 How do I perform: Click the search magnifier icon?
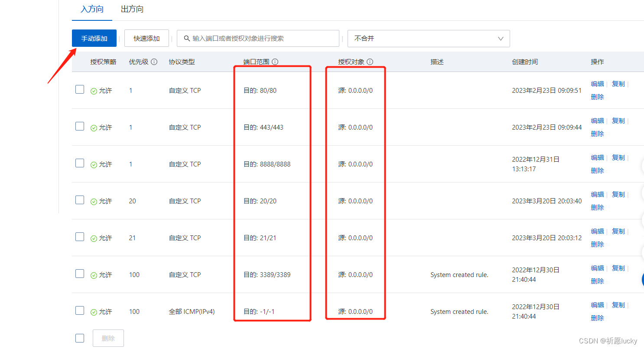pyautogui.click(x=187, y=38)
